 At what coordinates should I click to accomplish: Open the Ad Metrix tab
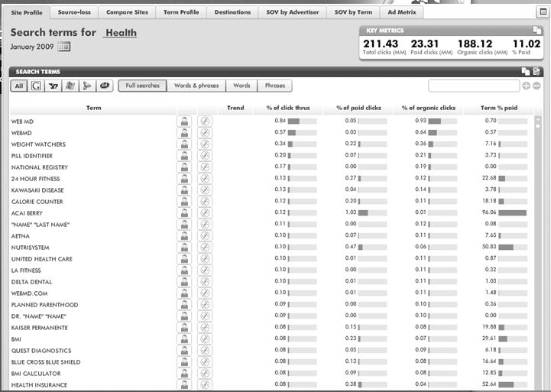(x=402, y=12)
